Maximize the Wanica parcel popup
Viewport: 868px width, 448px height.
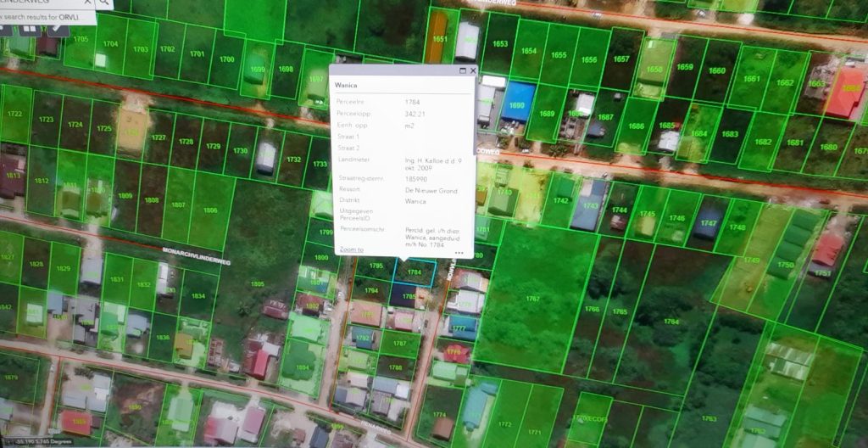point(463,71)
